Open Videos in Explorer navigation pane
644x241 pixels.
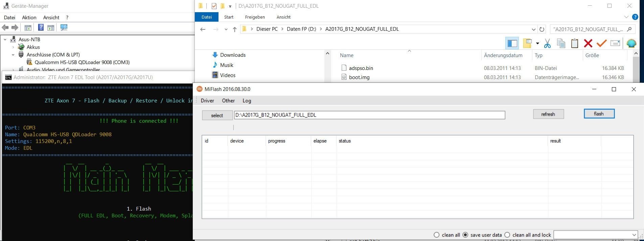pos(224,75)
